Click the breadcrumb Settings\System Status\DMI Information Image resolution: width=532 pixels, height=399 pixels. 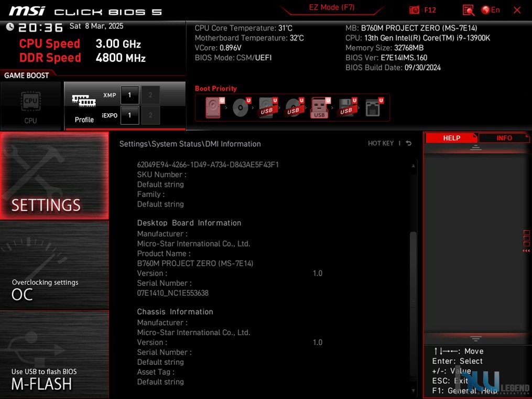point(190,144)
